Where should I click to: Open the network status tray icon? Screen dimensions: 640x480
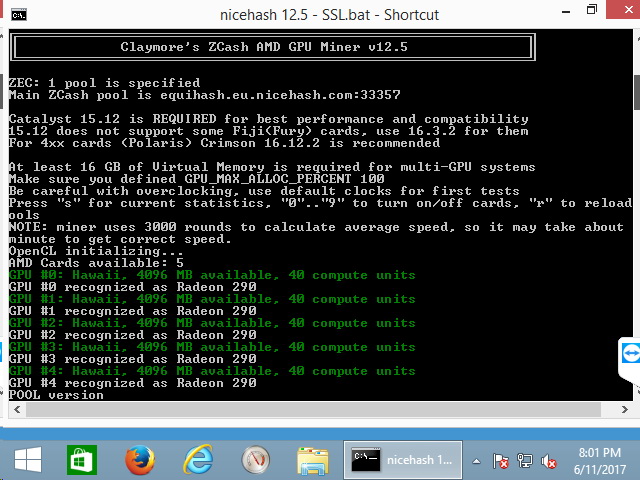pos(524,461)
